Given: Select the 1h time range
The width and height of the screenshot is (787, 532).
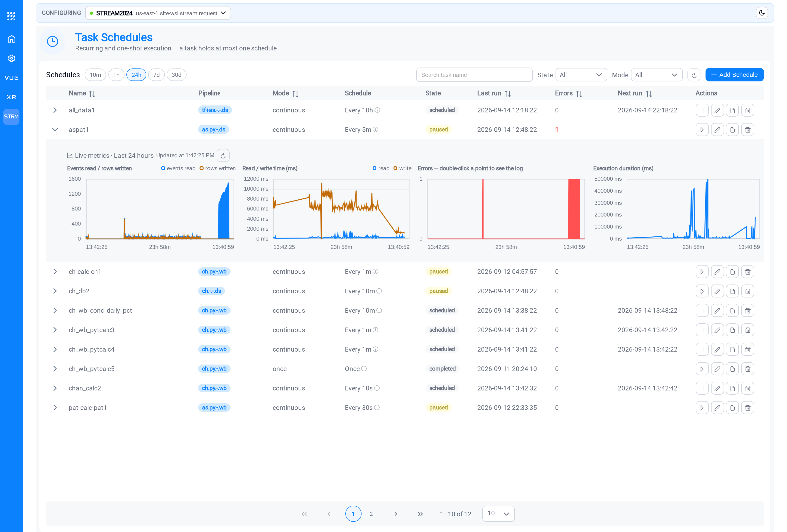Looking at the screenshot, I should (x=116, y=75).
